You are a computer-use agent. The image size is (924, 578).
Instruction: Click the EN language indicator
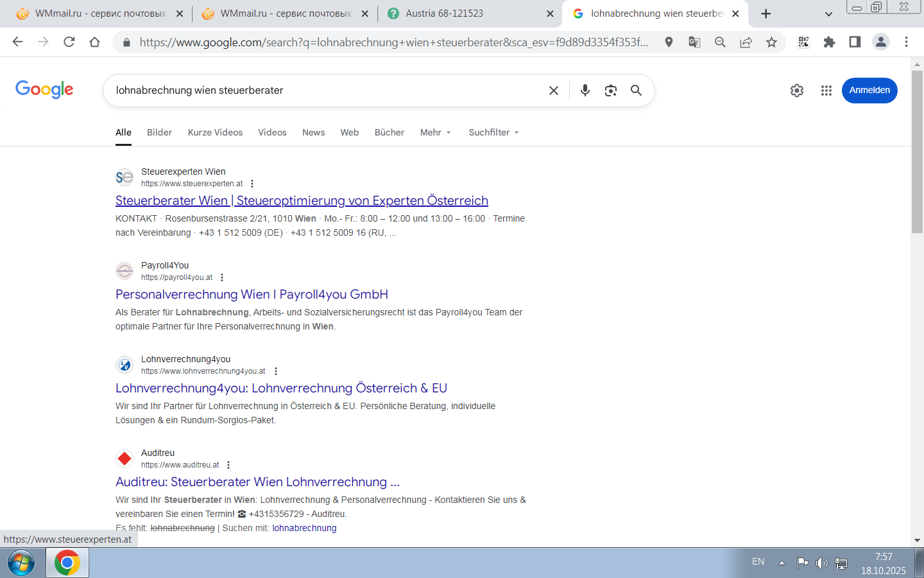pos(758,562)
